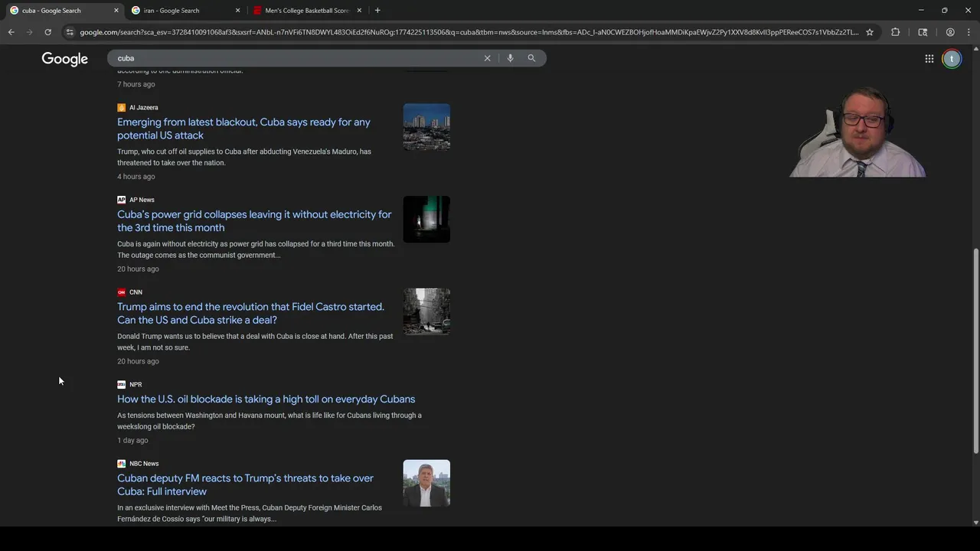Click '1 day ago' timestamp
The width and height of the screenshot is (980, 551).
132,441
